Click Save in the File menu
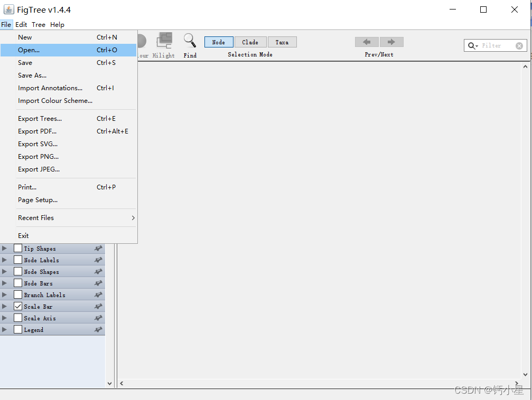The width and height of the screenshot is (532, 400). tap(69, 63)
